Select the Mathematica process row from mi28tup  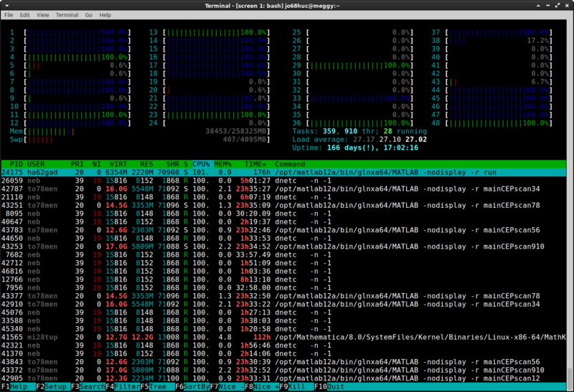(x=215, y=337)
